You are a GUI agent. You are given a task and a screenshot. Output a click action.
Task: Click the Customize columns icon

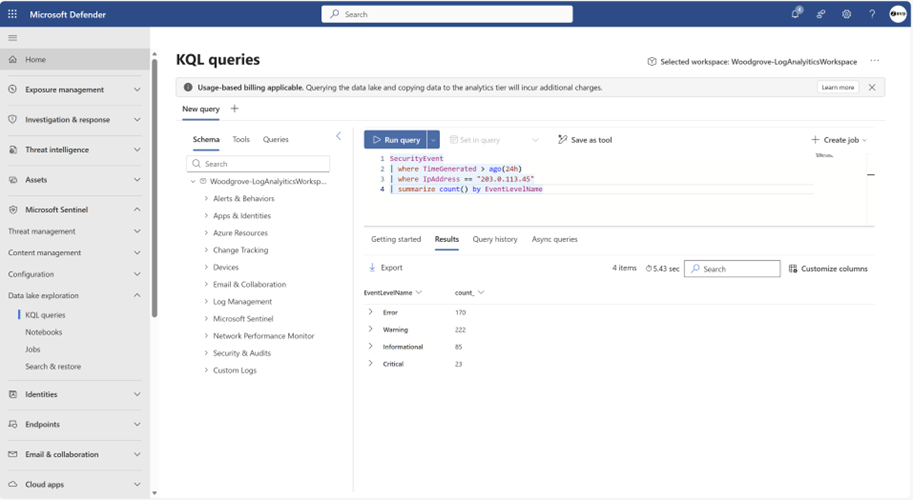[x=793, y=268]
